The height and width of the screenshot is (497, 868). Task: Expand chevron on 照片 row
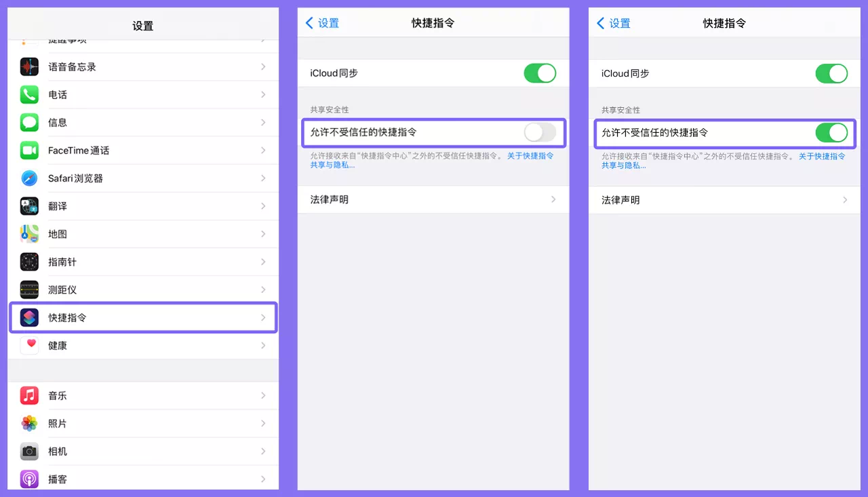(x=263, y=423)
